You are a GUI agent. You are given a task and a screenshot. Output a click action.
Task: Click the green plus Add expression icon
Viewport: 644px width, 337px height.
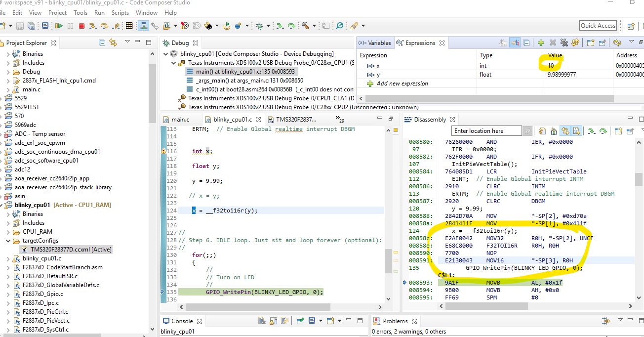point(541,43)
